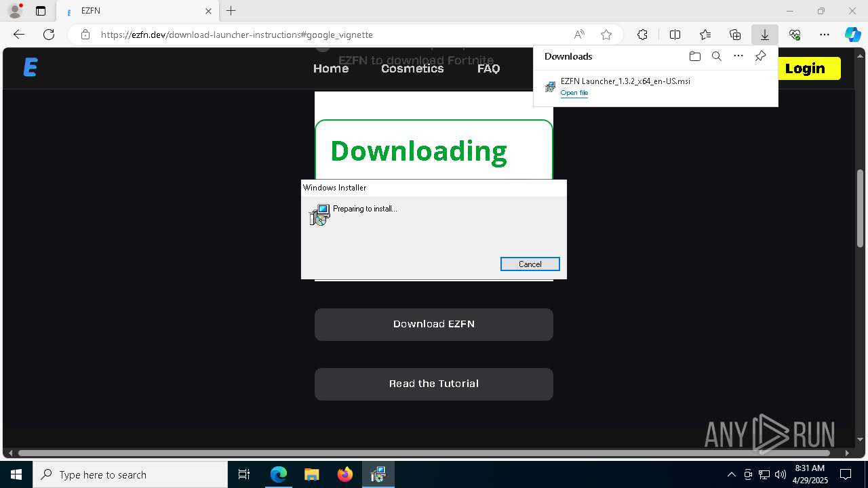Open File Explorer from taskbar
This screenshot has height=488, width=868.
click(312, 474)
